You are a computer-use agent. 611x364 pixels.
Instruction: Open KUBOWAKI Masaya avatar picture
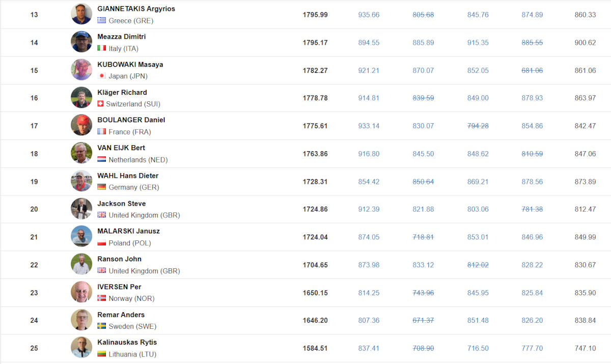coord(81,70)
